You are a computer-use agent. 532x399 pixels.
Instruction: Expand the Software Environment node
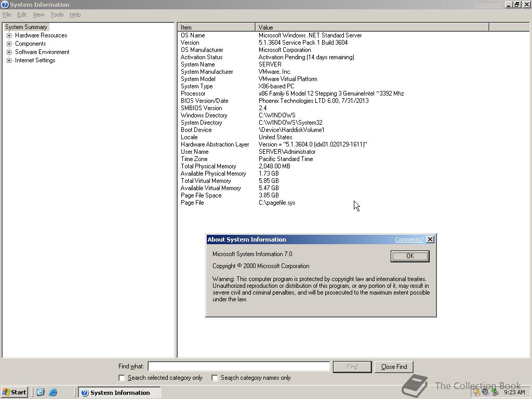[9, 52]
